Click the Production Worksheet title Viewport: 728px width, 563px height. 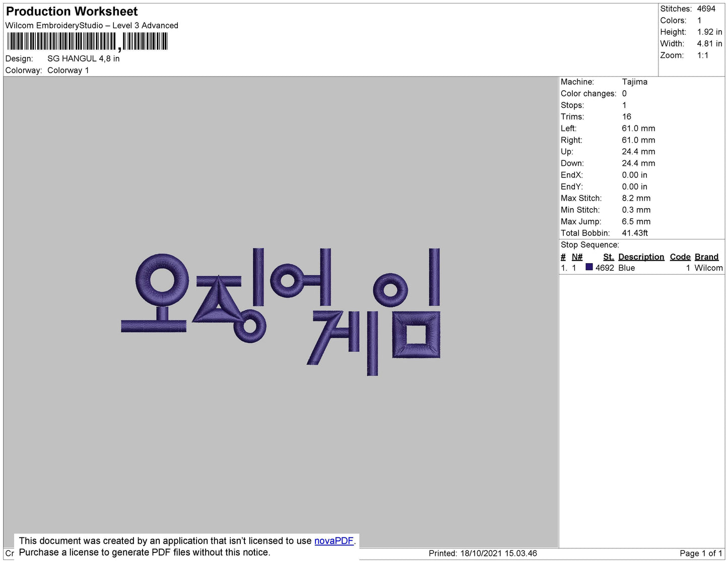[72, 12]
